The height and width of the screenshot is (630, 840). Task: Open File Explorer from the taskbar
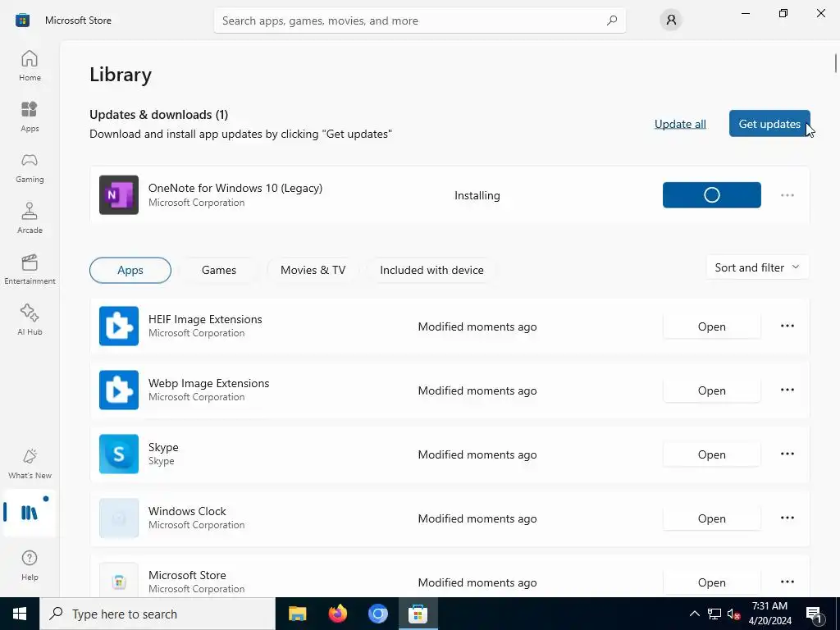297,614
